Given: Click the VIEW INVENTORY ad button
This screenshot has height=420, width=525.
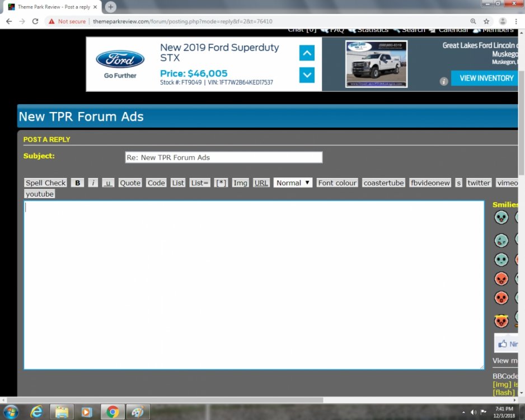Looking at the screenshot, I should coord(486,78).
